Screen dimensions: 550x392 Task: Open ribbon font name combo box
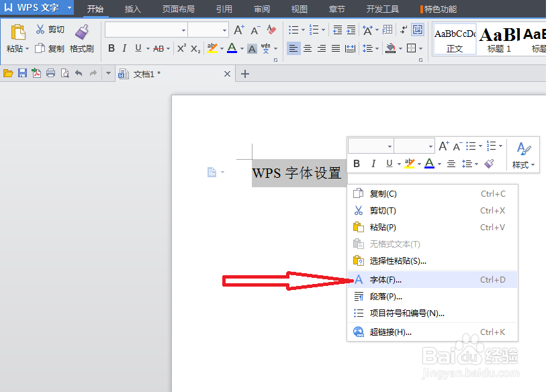point(146,30)
